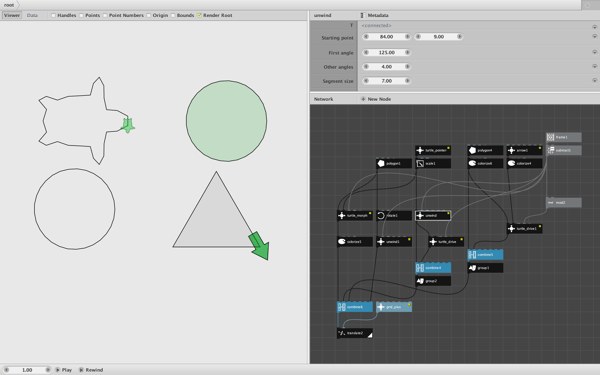
Task: Click the Rewind button
Action: (x=91, y=370)
